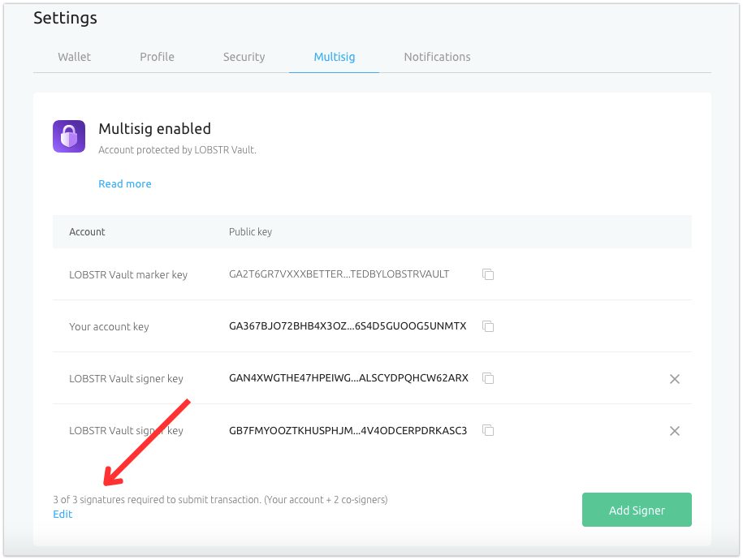Click the purple LOBSTR Vault lock icon
The width and height of the screenshot is (743, 560).
(x=69, y=136)
